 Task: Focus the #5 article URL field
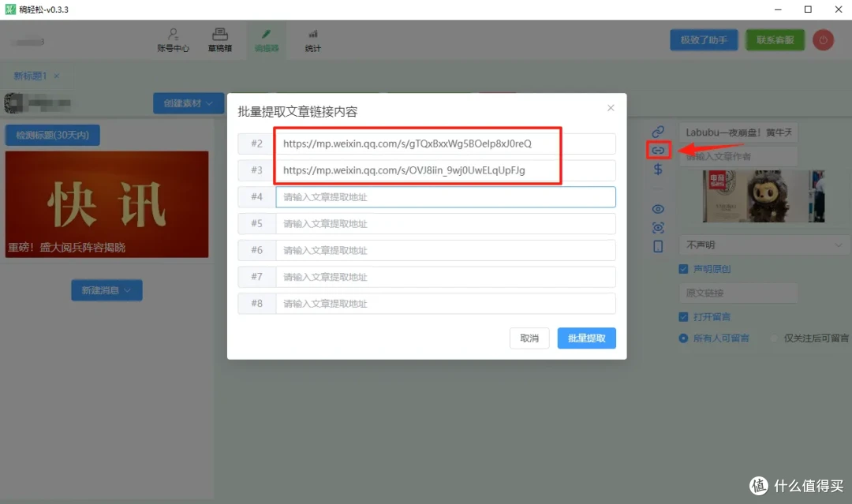click(x=446, y=224)
